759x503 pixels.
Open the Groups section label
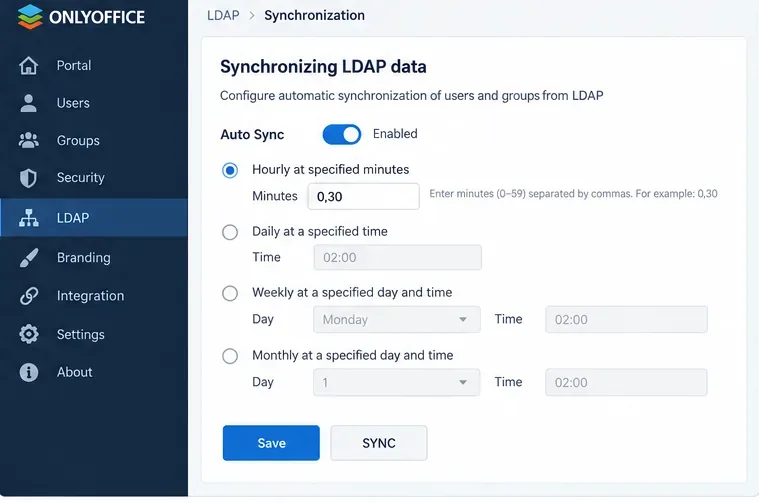pyautogui.click(x=78, y=140)
